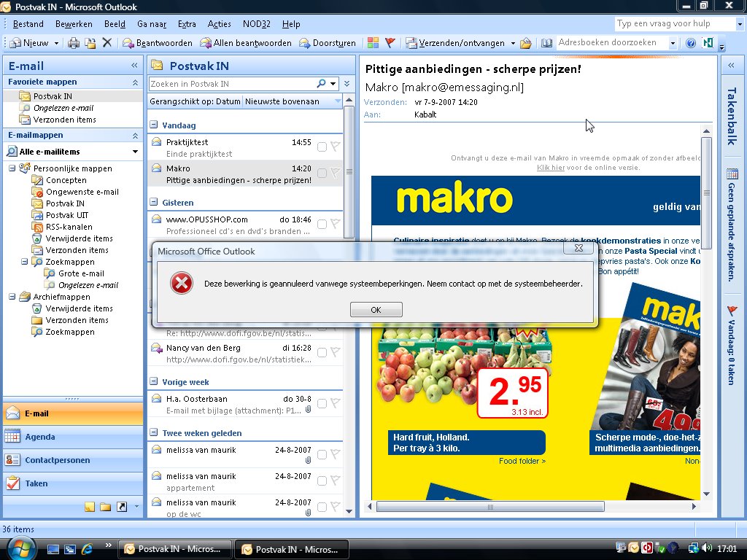The width and height of the screenshot is (747, 560).
Task: Click the reading pane horizontal scrollbar thumb
Action: click(x=491, y=507)
